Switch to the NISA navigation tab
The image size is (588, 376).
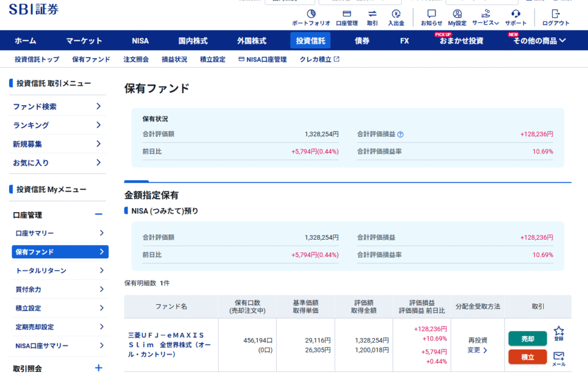(140, 41)
